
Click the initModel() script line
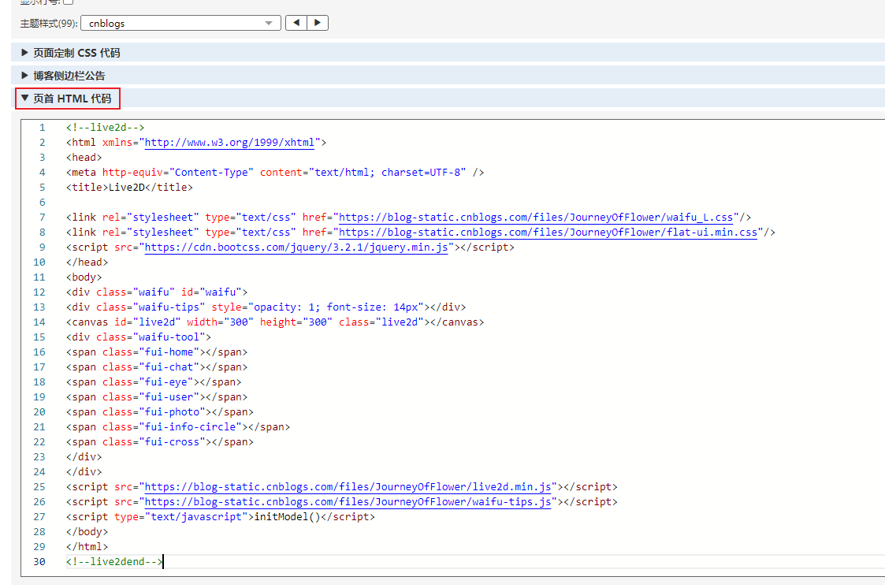pos(220,516)
